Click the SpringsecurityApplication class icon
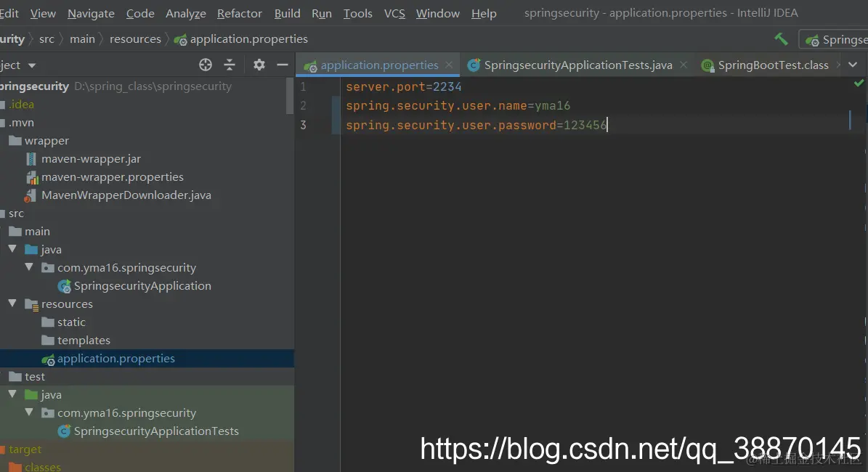The width and height of the screenshot is (868, 472). [64, 286]
